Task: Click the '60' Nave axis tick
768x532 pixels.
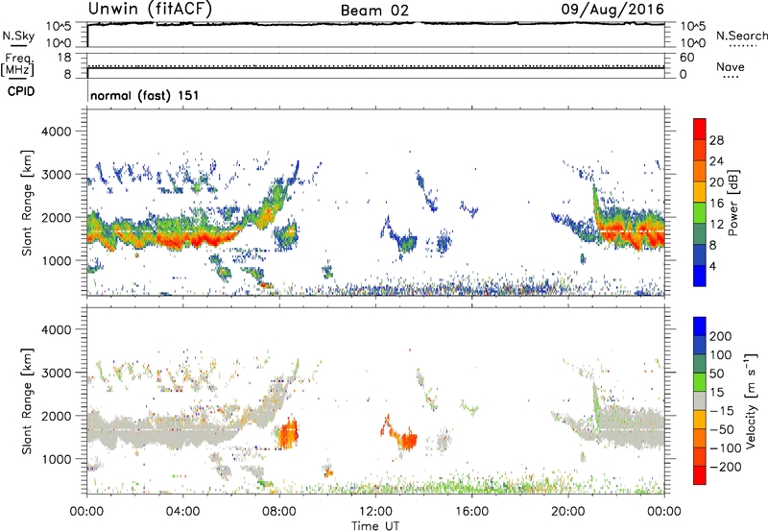Action: pyautogui.click(x=687, y=58)
